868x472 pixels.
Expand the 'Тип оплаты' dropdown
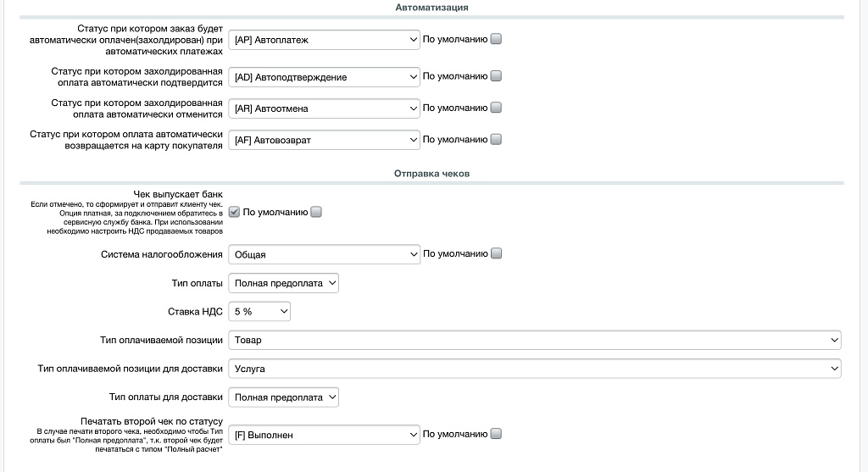click(284, 283)
